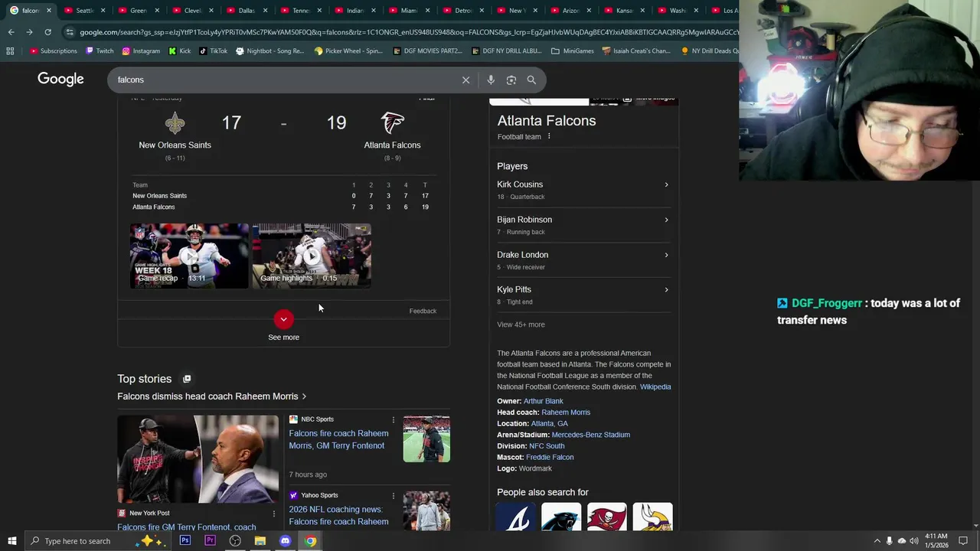Expand Kirk Cousins player row
Viewport: 980px width, 551px height.
coord(583,190)
